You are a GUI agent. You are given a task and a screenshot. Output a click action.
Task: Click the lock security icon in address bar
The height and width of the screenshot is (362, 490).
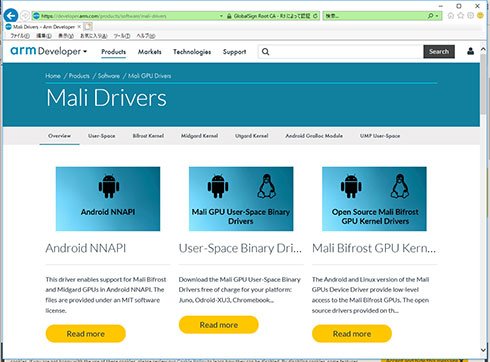pos(229,16)
